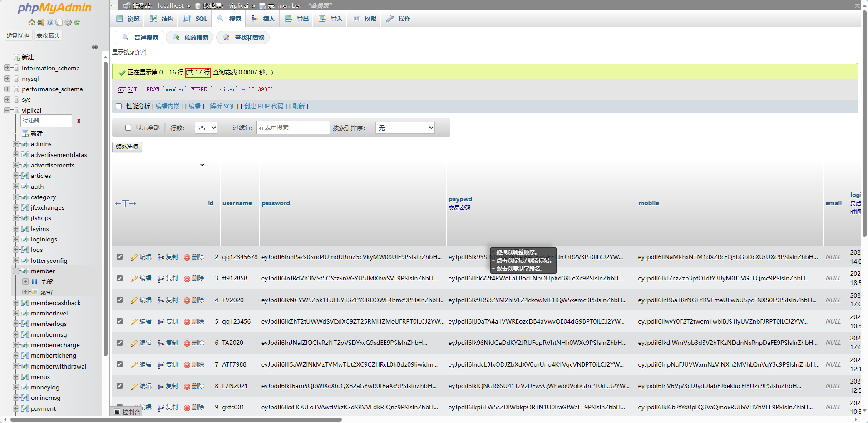Click the 解析 SQL link

click(222, 107)
